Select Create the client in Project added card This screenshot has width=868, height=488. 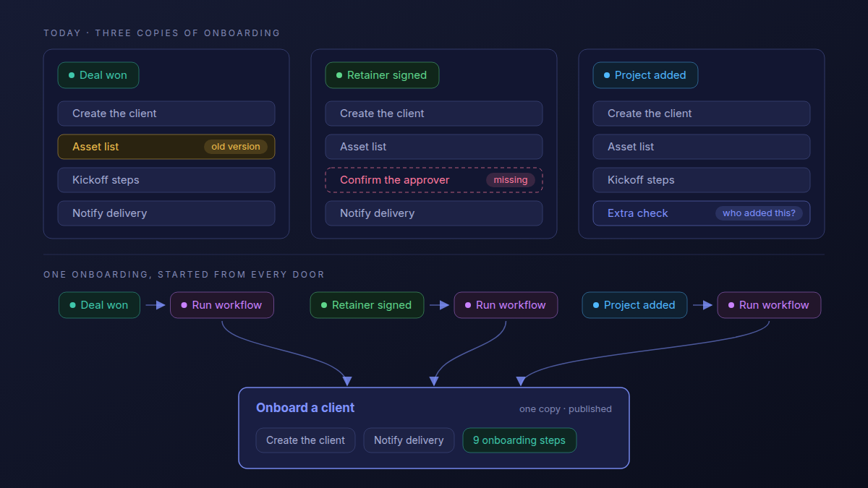tap(702, 114)
